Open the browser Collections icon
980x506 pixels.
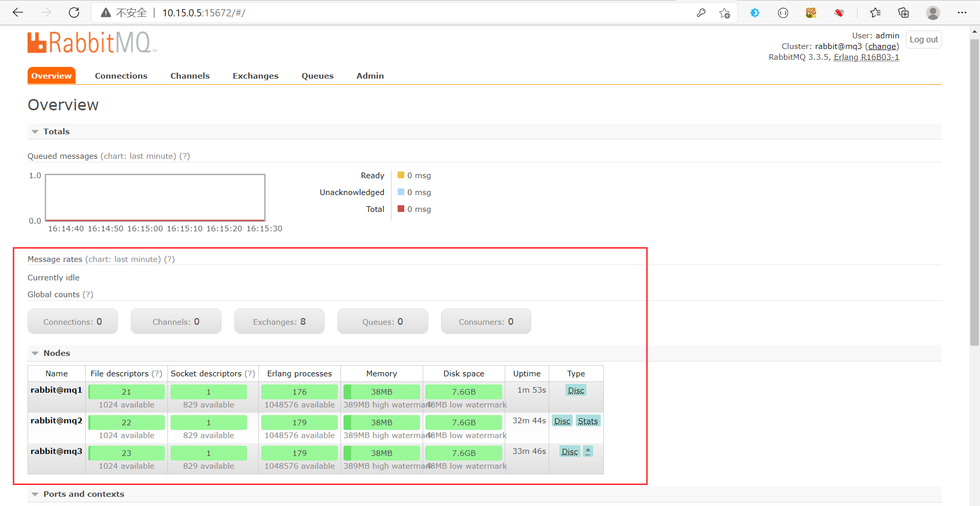click(903, 13)
